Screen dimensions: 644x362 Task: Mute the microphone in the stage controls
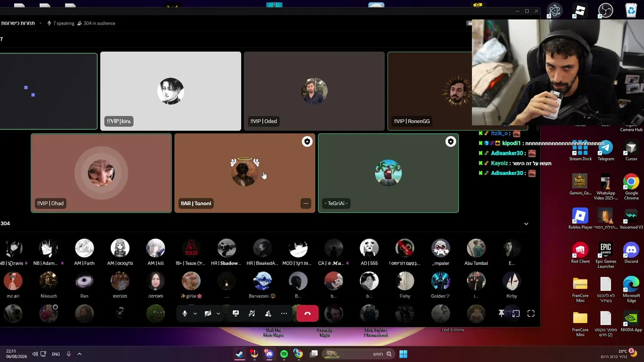point(185,314)
